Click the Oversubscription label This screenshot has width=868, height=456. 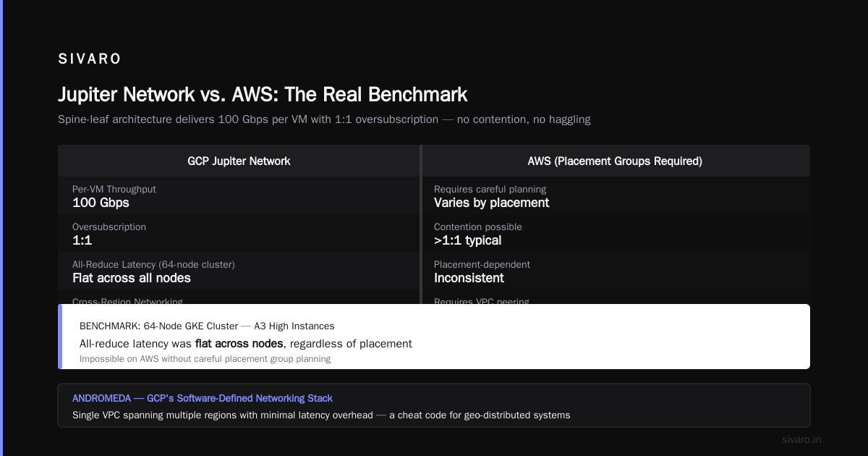tap(109, 227)
